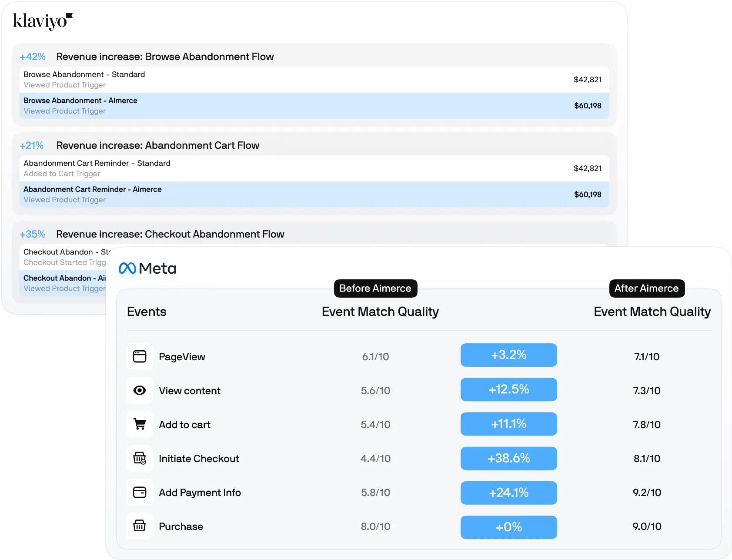Click the +42% revenue increase figure
This screenshot has height=560, width=732.
pyautogui.click(x=33, y=57)
